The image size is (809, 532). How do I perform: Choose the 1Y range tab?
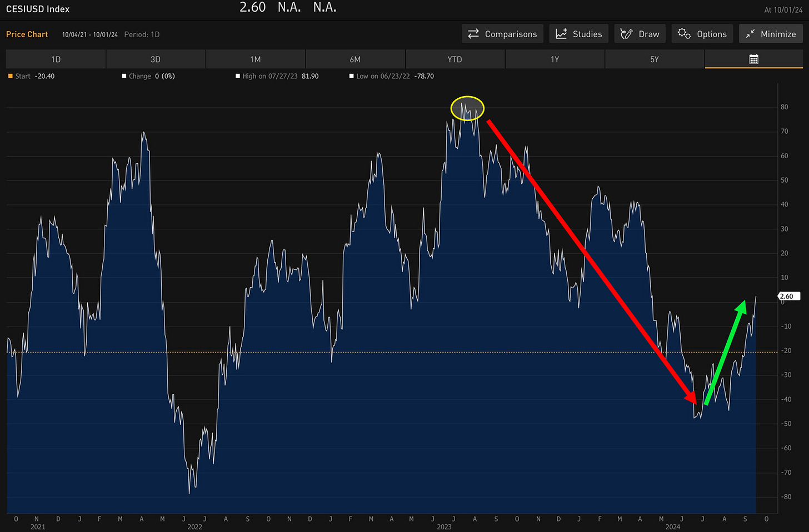(555, 59)
